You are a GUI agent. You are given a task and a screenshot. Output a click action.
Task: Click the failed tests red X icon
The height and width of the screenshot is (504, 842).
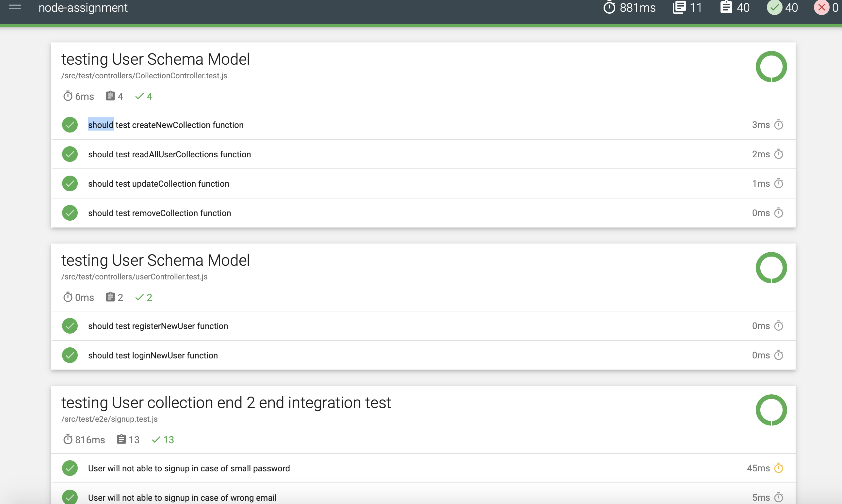(x=821, y=7)
